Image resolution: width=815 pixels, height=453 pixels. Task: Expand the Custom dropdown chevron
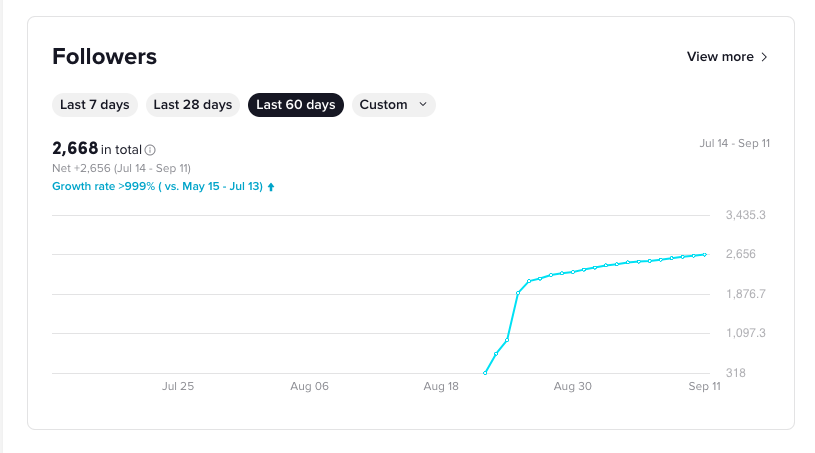point(423,104)
